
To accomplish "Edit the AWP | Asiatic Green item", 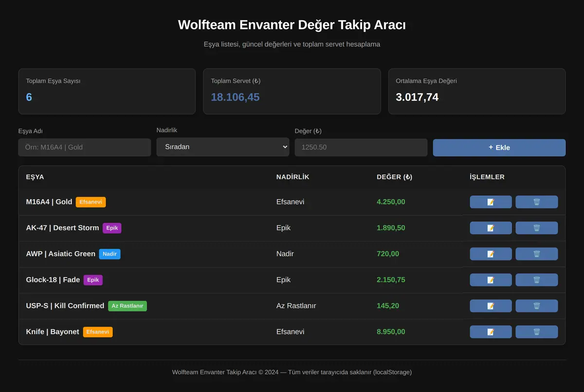I will (491, 254).
